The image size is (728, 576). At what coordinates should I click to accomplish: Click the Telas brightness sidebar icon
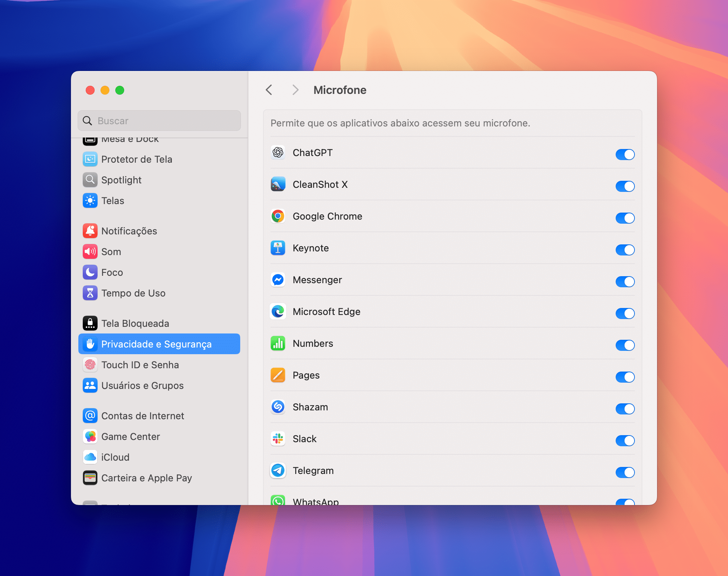90,201
